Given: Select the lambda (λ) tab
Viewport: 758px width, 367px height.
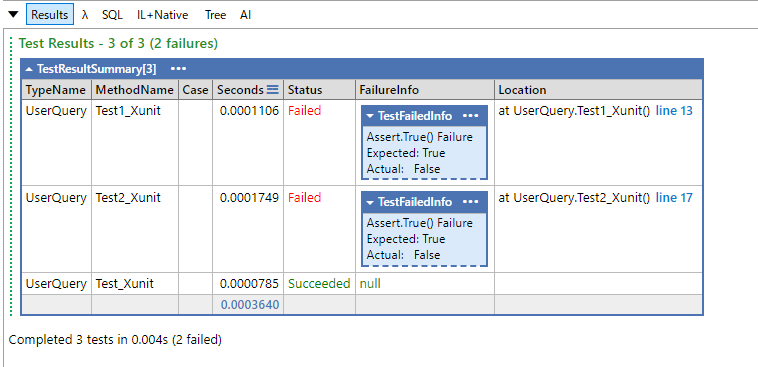Looking at the screenshot, I should point(85,15).
